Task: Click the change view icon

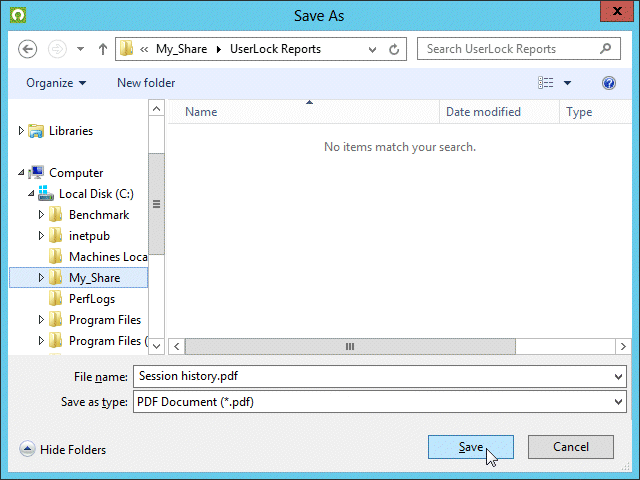Action: pos(546,83)
